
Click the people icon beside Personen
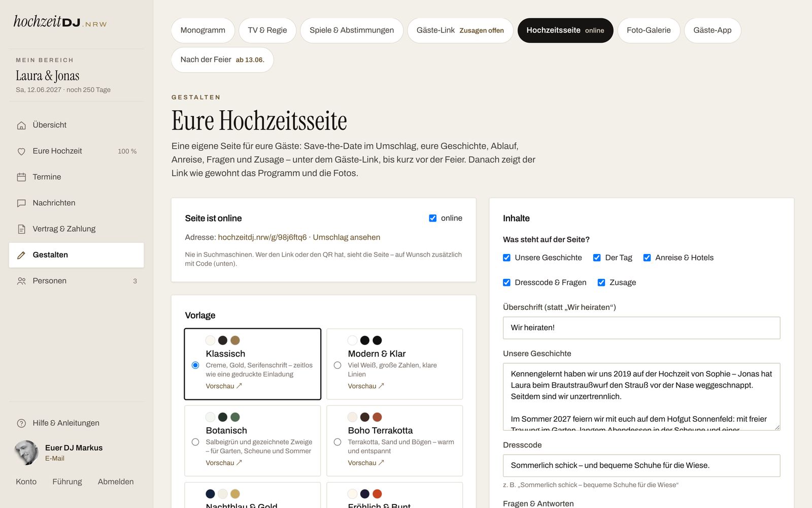pos(21,281)
